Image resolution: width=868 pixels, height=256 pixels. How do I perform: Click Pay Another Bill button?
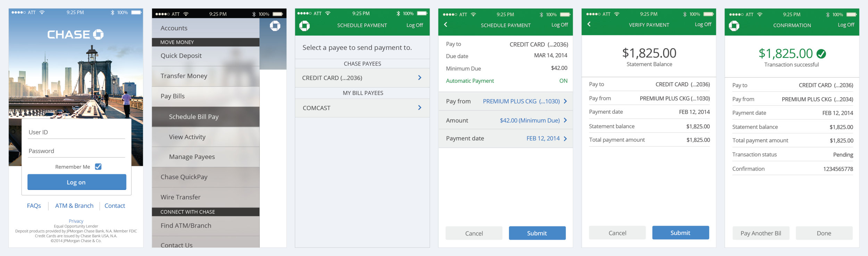[x=761, y=233]
